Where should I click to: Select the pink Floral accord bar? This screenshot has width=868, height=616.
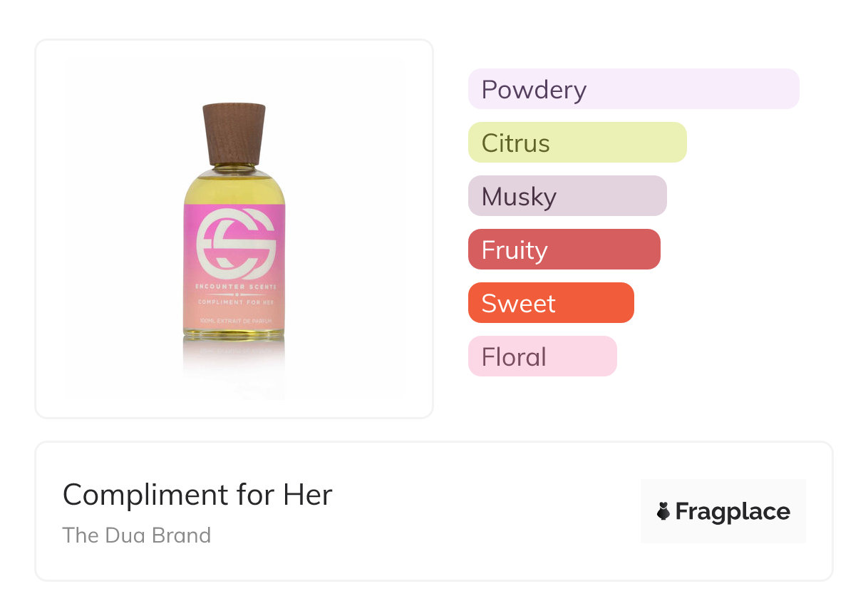(x=542, y=356)
